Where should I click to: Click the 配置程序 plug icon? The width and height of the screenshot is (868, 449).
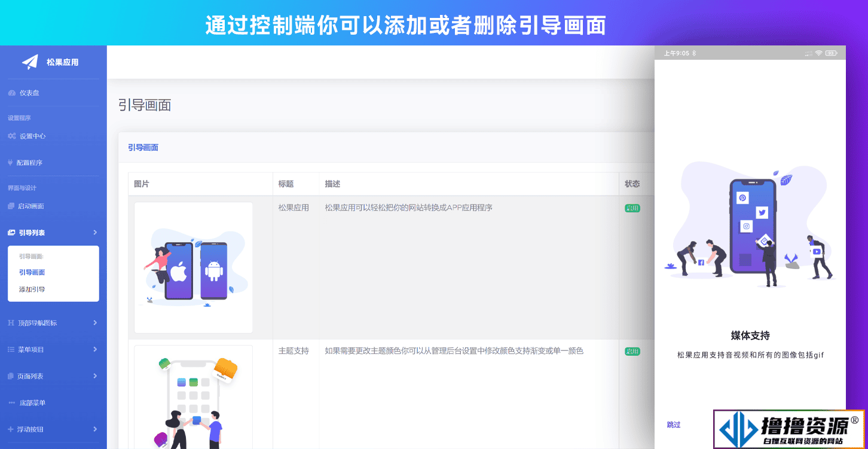pos(11,163)
